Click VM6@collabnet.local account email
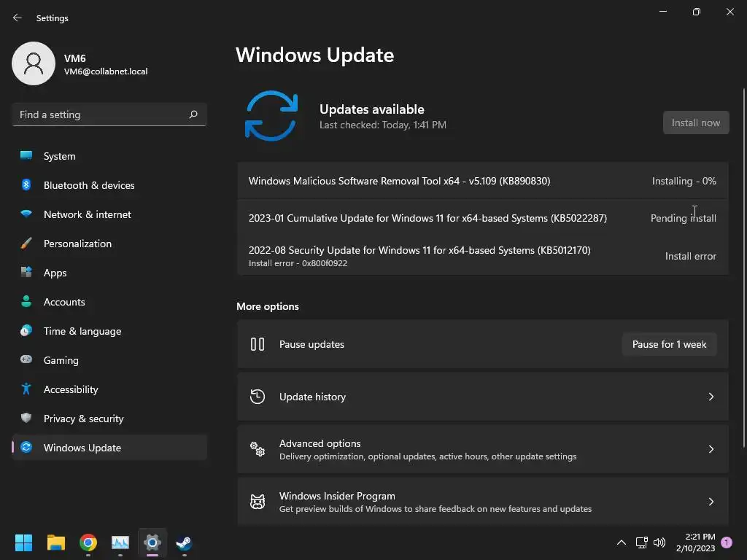The image size is (747, 560). coord(106,71)
